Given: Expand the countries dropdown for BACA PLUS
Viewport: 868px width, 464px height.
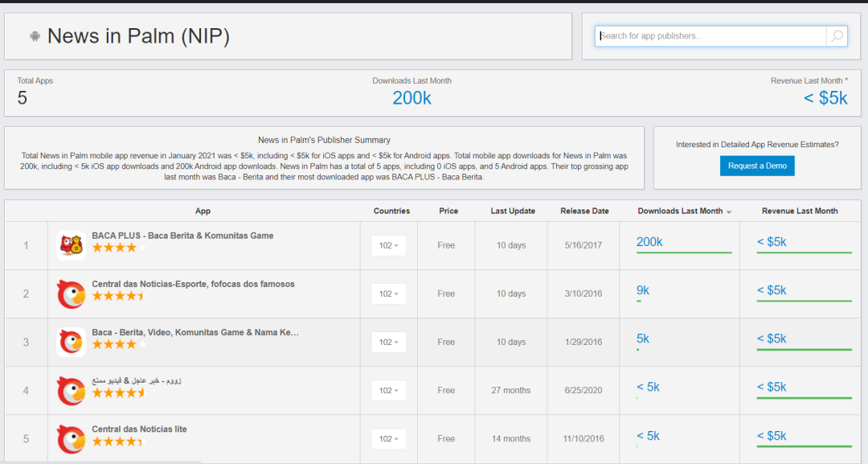Looking at the screenshot, I should pos(388,245).
